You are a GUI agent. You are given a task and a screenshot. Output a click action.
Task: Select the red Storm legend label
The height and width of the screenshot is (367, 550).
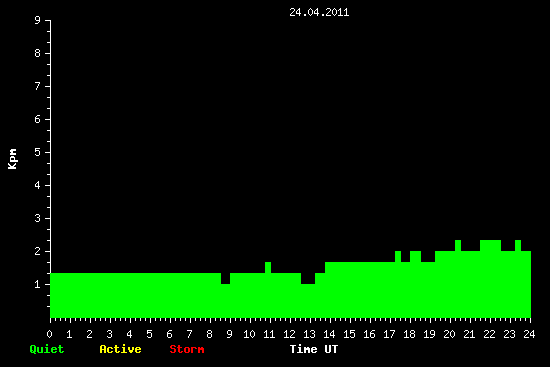187,349
